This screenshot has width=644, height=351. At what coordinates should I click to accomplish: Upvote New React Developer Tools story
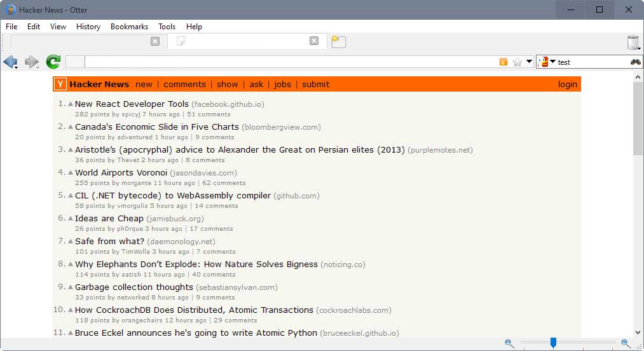pyautogui.click(x=70, y=104)
